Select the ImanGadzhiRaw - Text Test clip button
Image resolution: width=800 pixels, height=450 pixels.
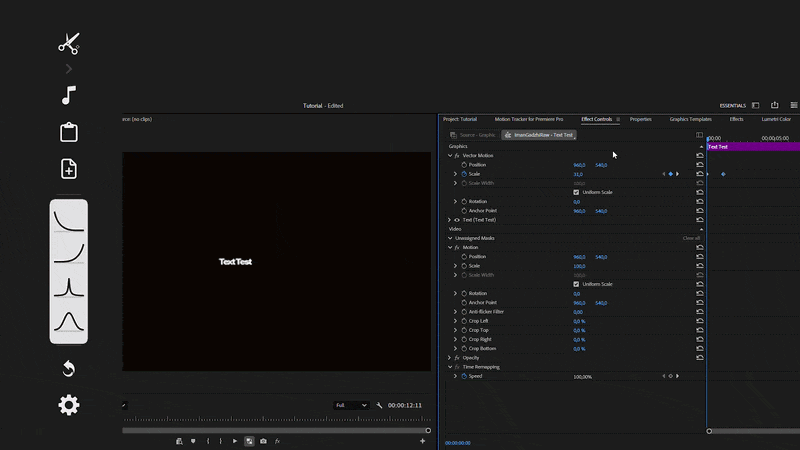[x=539, y=135]
